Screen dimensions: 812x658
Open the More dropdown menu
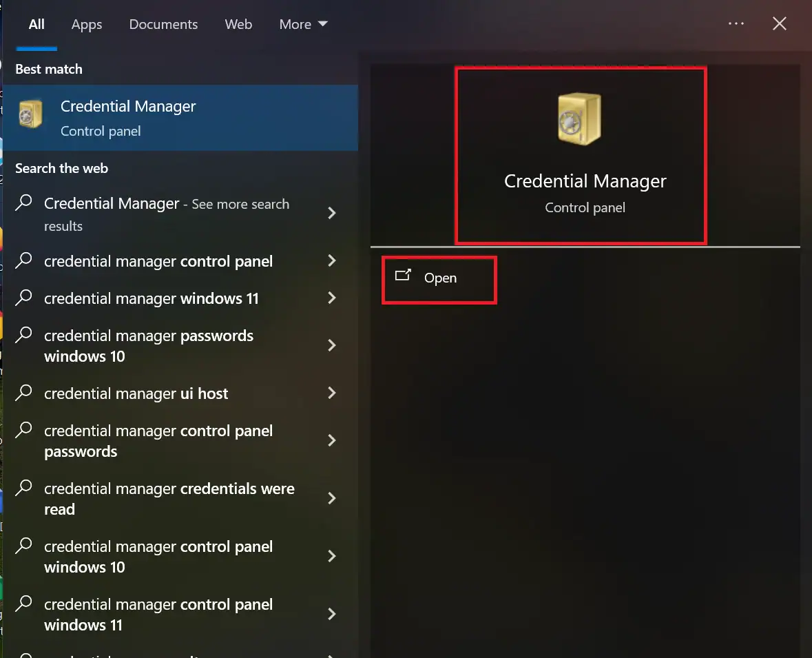pyautogui.click(x=303, y=24)
